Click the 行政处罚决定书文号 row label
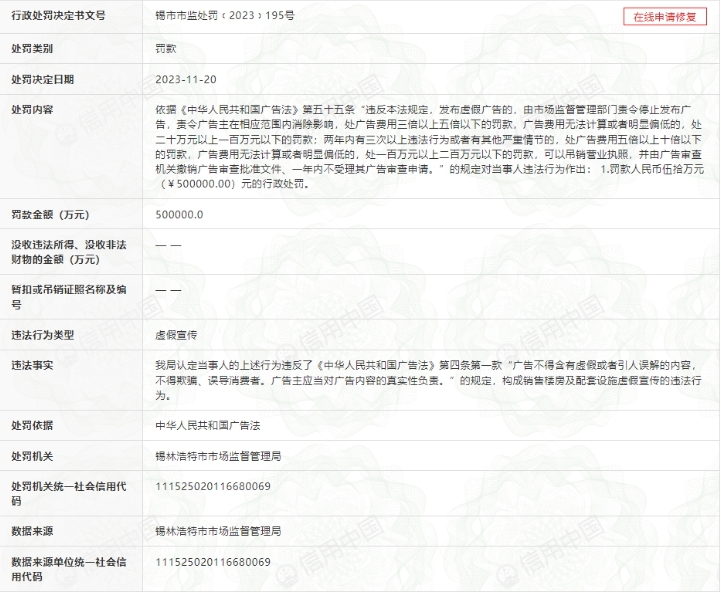721x593 pixels. (x=57, y=17)
